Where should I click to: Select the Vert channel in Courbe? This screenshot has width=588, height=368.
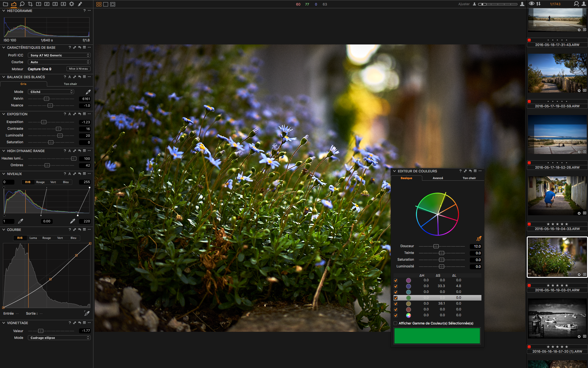[60, 238]
